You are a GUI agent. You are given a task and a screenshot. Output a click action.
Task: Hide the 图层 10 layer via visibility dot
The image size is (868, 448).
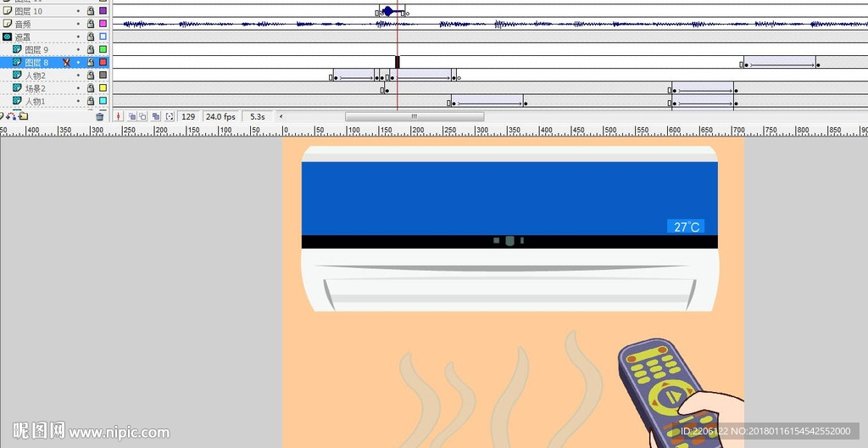click(78, 11)
